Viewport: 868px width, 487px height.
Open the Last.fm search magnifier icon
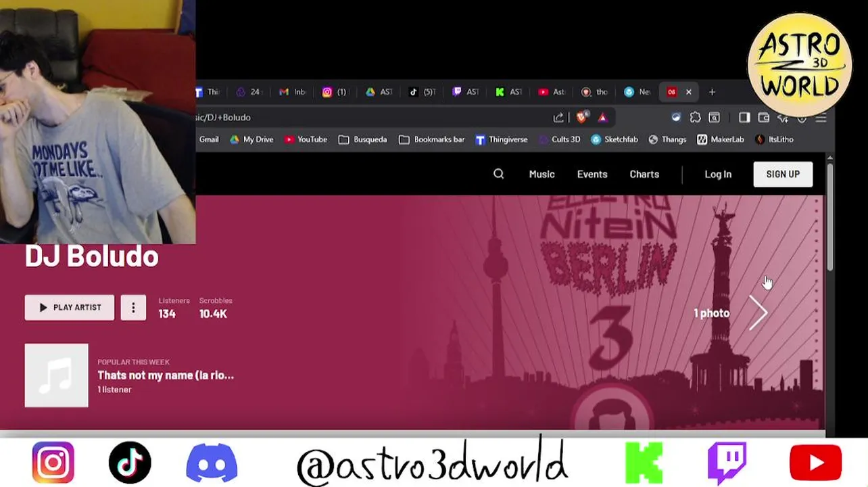click(x=498, y=174)
